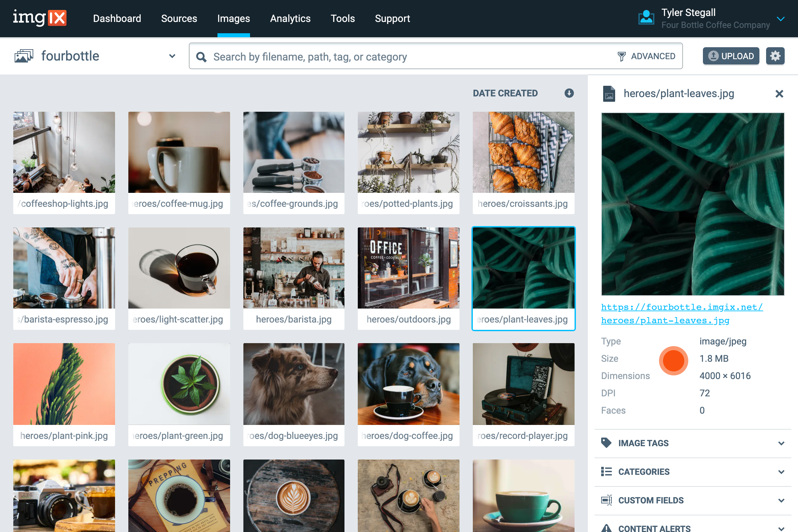Click the search magnifier icon
This screenshot has width=798, height=532.
coord(201,57)
